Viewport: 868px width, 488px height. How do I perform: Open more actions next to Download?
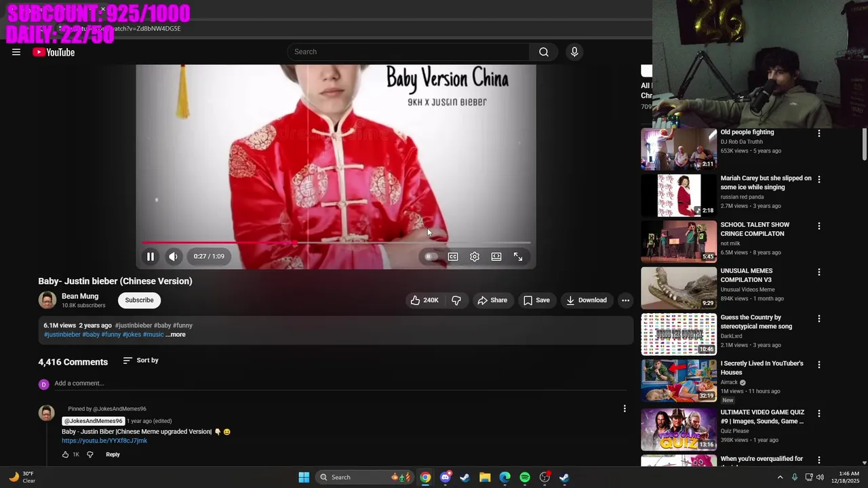625,300
